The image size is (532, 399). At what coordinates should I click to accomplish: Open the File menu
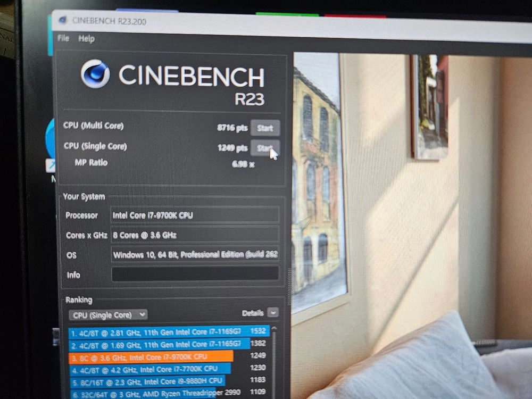63,38
